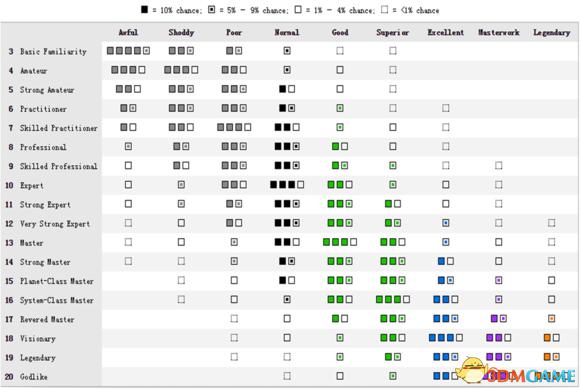Click row label "6 Practitioner"
580x389 pixels.
37,109
